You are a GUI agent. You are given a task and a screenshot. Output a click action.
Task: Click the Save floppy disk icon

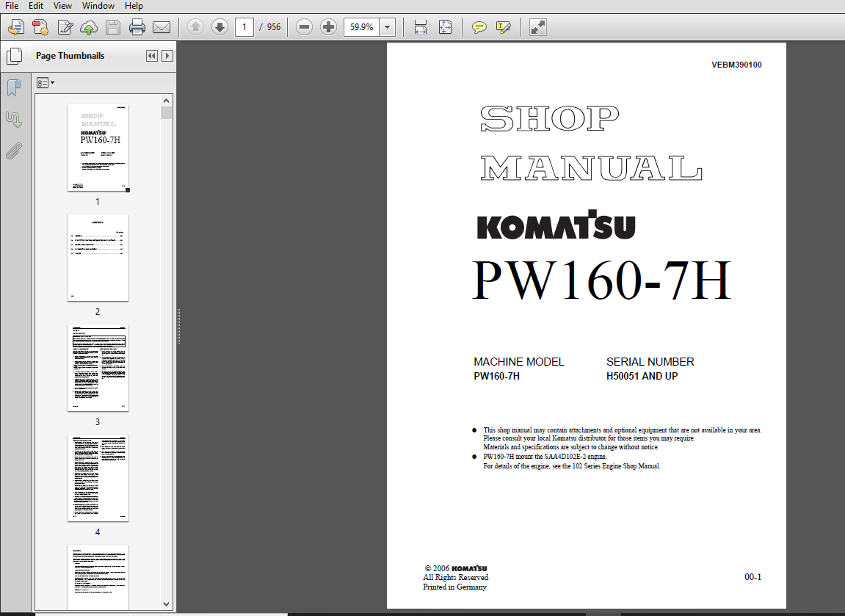pyautogui.click(x=113, y=27)
